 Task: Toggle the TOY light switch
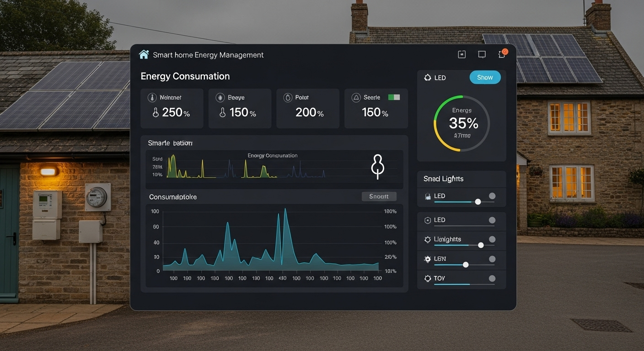492,278
